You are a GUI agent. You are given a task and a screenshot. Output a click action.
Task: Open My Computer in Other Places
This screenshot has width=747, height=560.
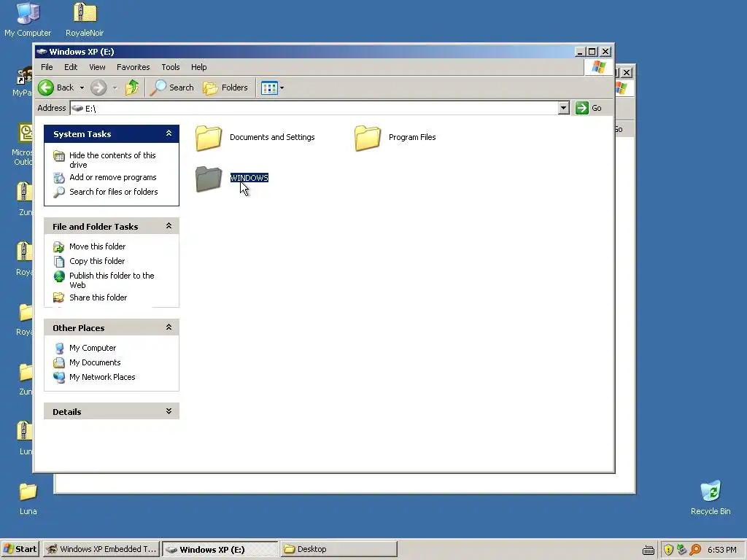coord(93,348)
